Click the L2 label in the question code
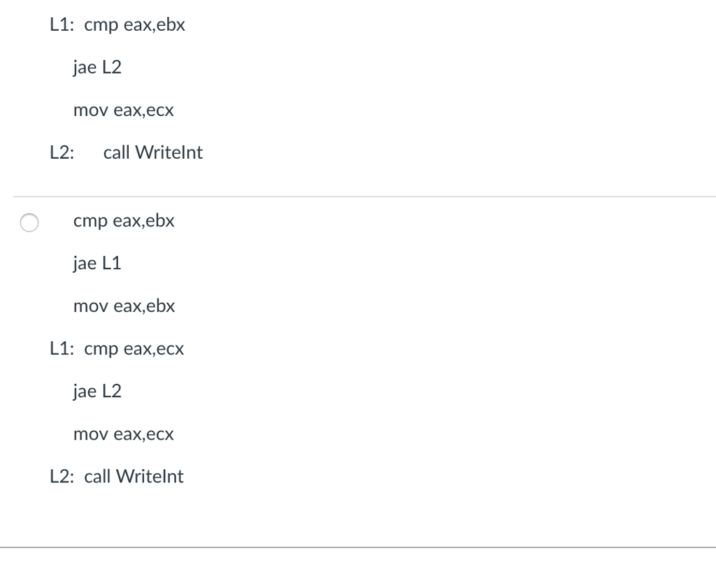Image resolution: width=716 pixels, height=588 pixels. (62, 152)
